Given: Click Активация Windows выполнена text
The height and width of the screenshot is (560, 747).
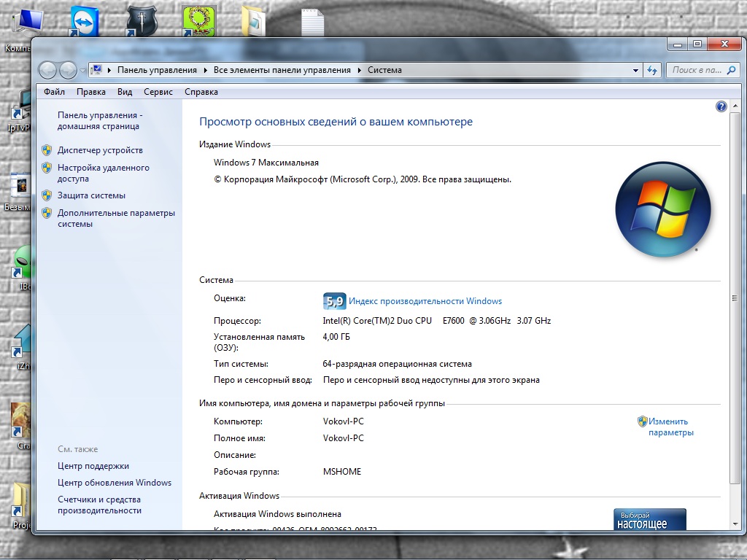Looking at the screenshot, I should 277,514.
